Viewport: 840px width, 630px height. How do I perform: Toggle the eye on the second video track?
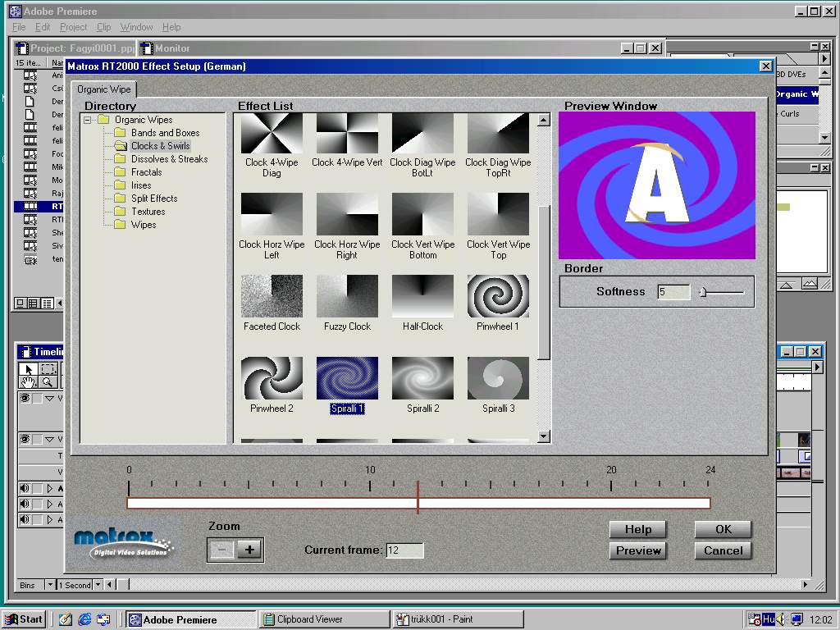click(25, 440)
